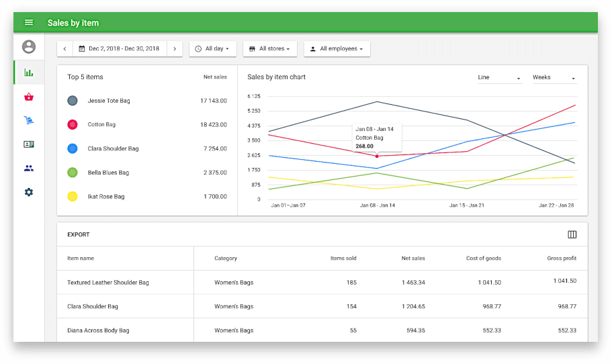Expand the All day time filter
The width and height of the screenshot is (612, 364).
(212, 49)
